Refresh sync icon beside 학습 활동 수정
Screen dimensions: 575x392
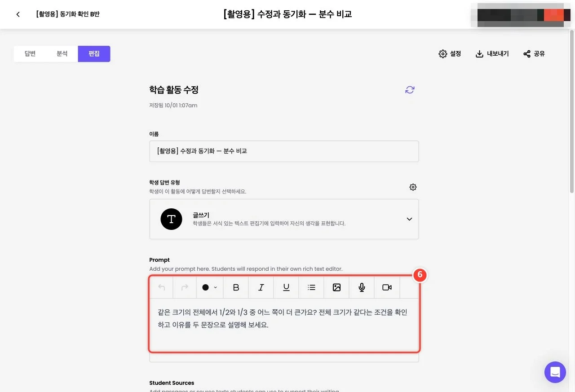[410, 90]
